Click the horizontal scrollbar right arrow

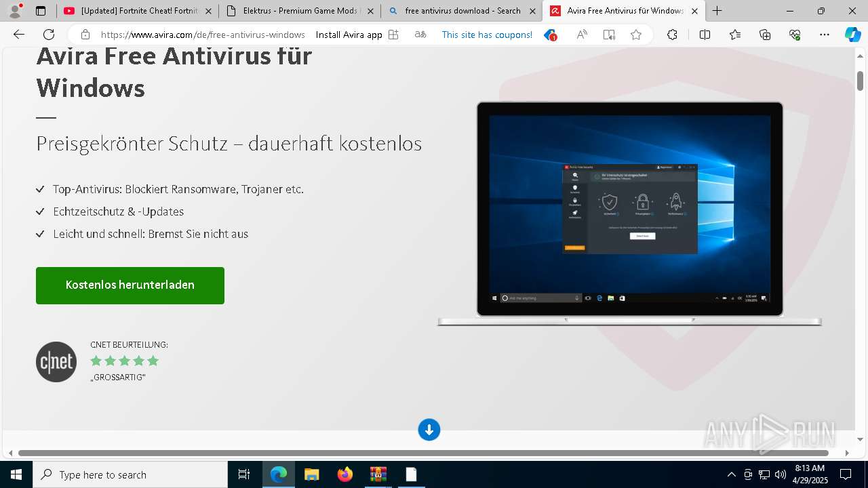click(x=847, y=453)
